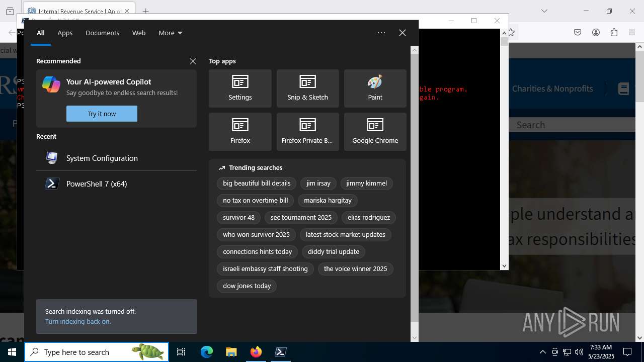This screenshot has height=362, width=644.
Task: Click the Type here to search box
Action: (97, 352)
